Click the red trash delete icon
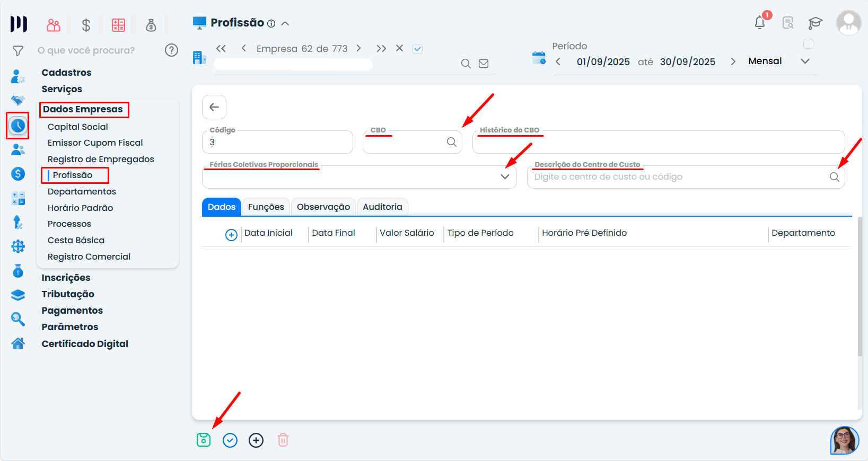Viewport: 868px width, 461px height. [283, 440]
